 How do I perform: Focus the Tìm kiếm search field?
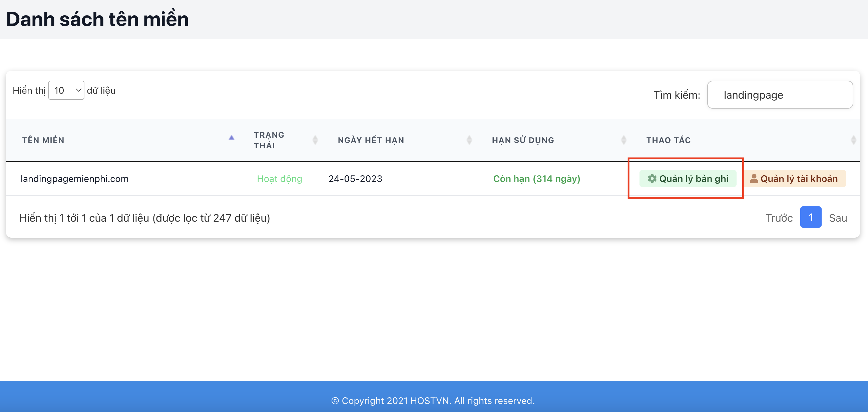click(x=780, y=95)
